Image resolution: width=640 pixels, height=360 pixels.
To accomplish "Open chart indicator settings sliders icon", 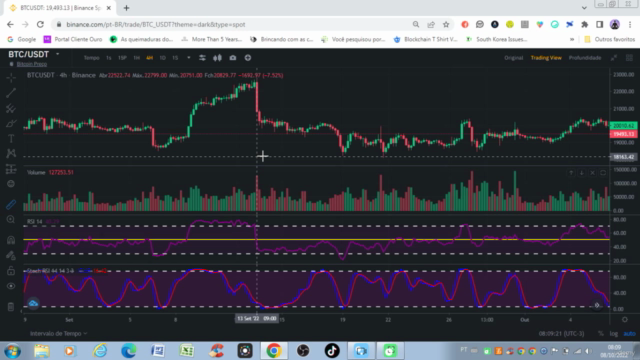I will point(202,58).
